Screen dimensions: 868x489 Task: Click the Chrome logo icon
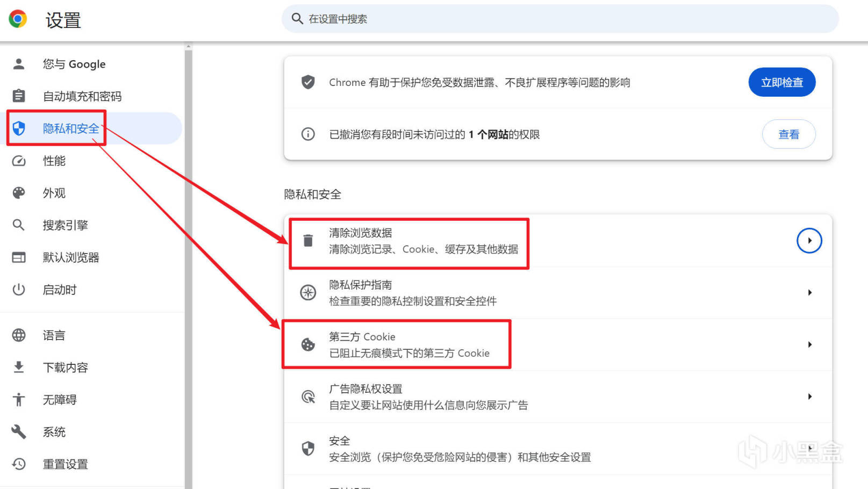(18, 19)
